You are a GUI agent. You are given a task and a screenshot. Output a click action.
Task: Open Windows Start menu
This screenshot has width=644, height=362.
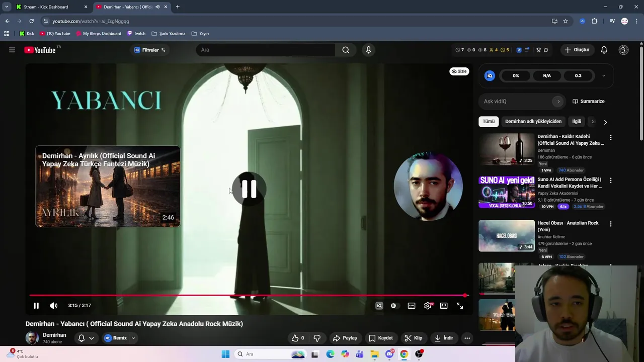click(x=225, y=354)
